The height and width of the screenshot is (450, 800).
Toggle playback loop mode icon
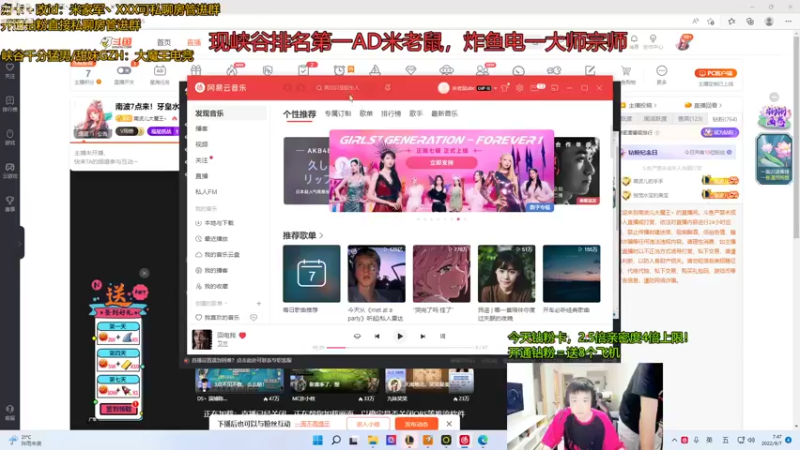click(357, 336)
